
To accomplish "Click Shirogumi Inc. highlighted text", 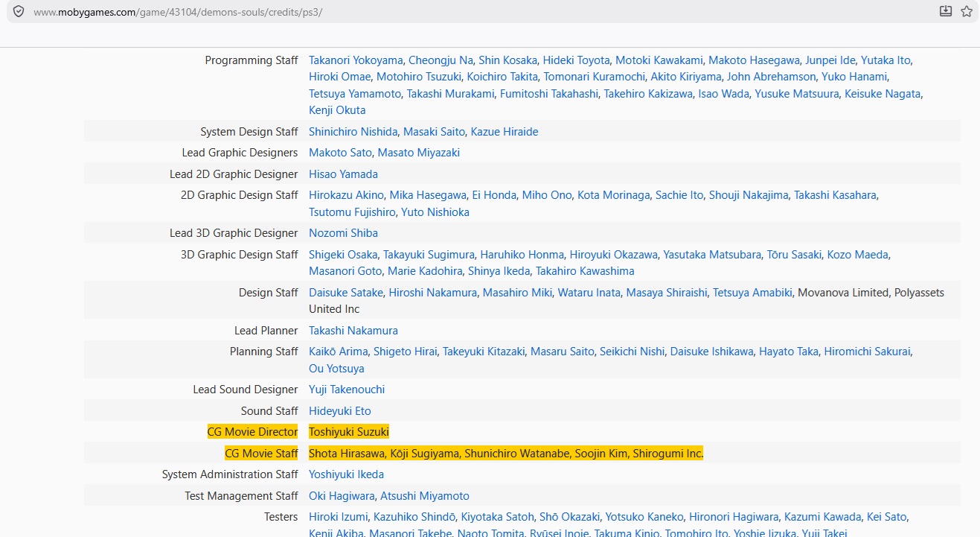I will [668, 454].
